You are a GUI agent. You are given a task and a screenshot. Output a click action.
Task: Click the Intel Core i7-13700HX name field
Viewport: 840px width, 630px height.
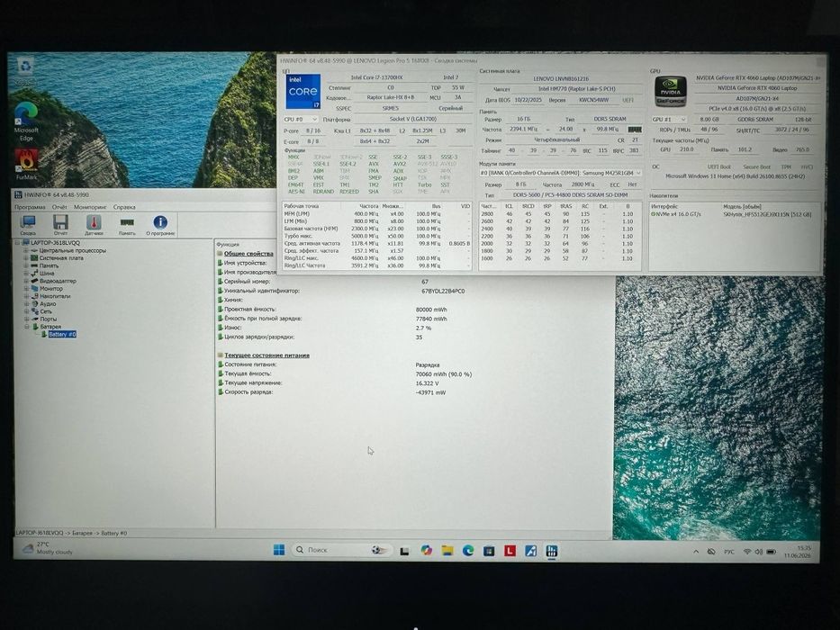click(376, 77)
